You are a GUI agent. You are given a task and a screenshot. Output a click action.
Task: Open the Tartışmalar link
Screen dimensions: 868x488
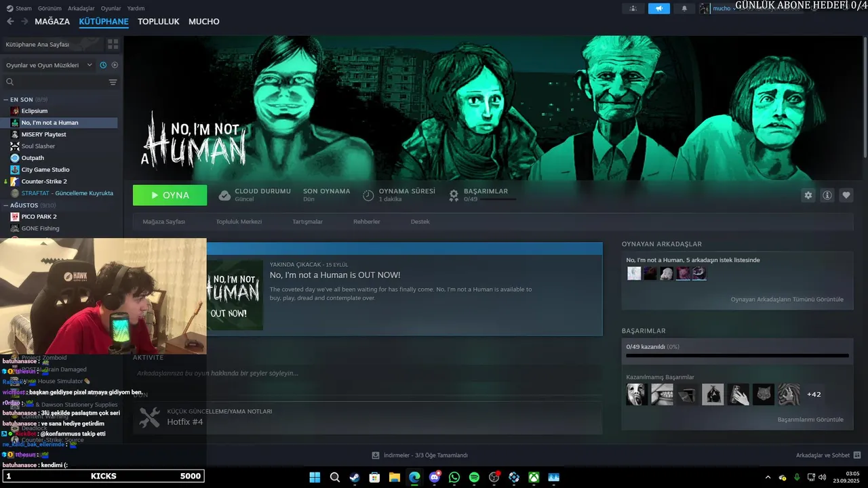point(307,222)
